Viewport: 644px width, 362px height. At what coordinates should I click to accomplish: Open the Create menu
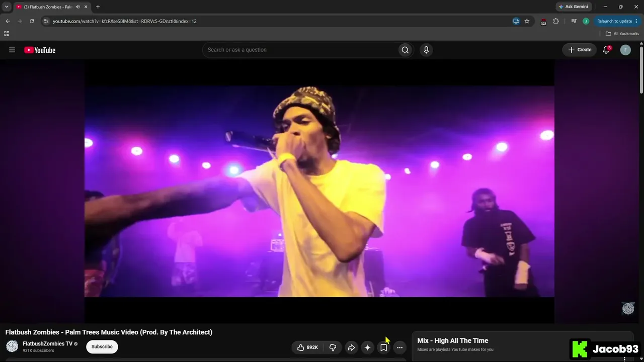(x=580, y=50)
